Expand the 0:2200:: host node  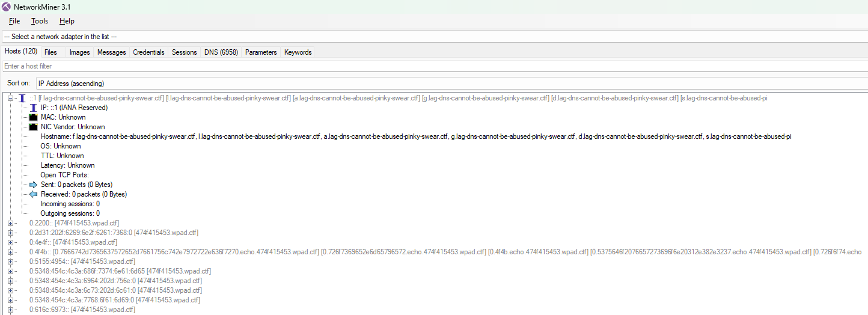pos(10,223)
